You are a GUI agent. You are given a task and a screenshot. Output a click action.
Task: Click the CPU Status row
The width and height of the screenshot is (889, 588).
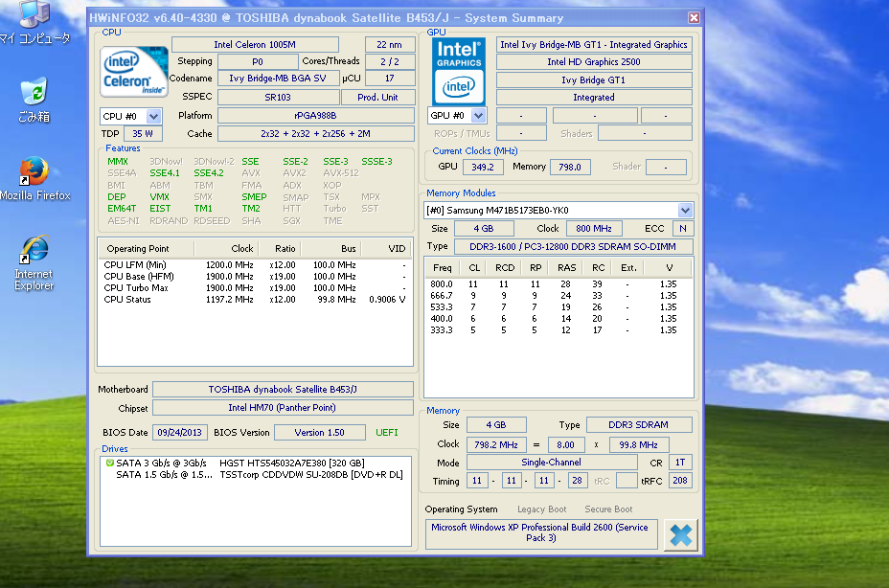pos(255,300)
